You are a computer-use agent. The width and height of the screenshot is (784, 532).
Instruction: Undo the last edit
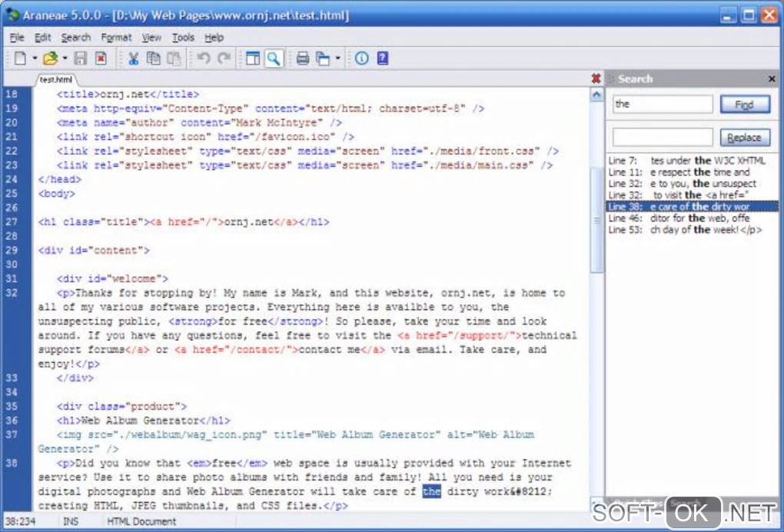click(204, 58)
